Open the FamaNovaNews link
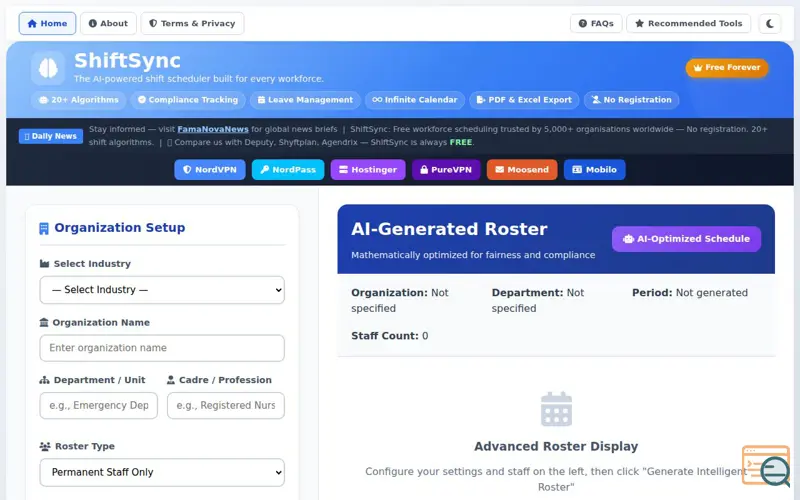 (213, 130)
